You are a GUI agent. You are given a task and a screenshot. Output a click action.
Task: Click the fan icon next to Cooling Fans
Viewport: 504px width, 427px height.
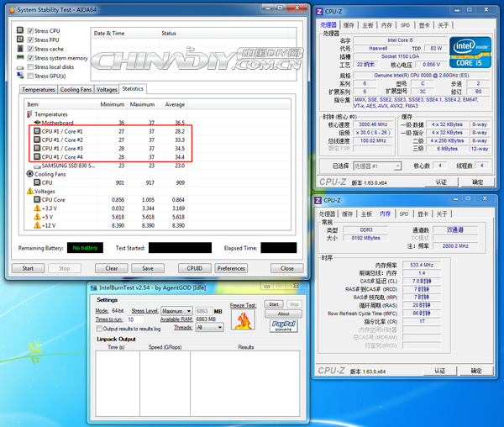pyautogui.click(x=30, y=174)
